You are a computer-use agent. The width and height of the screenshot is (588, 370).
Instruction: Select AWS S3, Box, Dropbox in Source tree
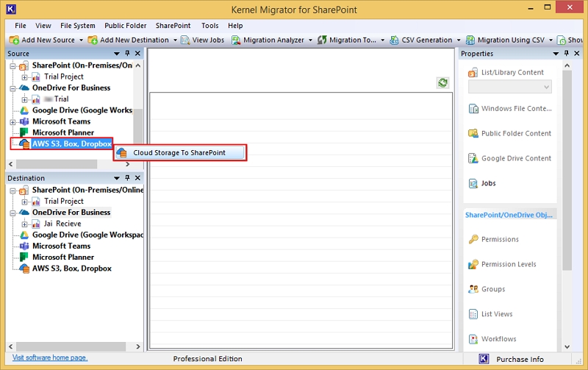click(71, 143)
